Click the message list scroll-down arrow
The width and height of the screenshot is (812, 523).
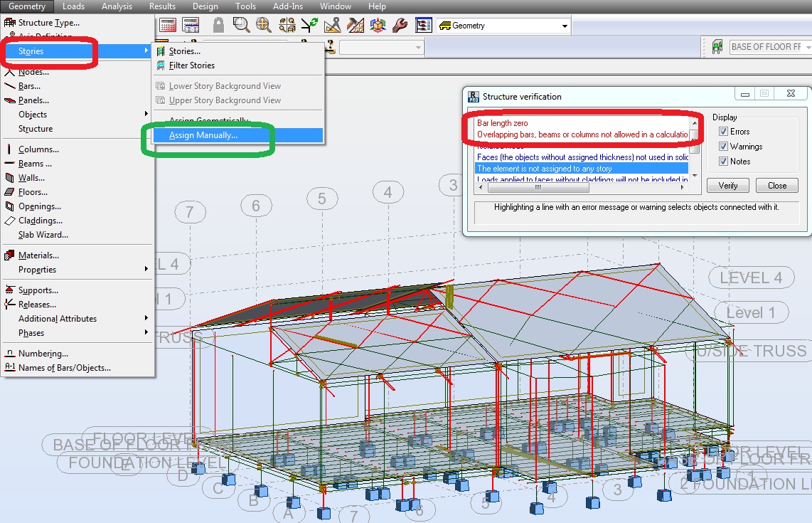point(695,176)
